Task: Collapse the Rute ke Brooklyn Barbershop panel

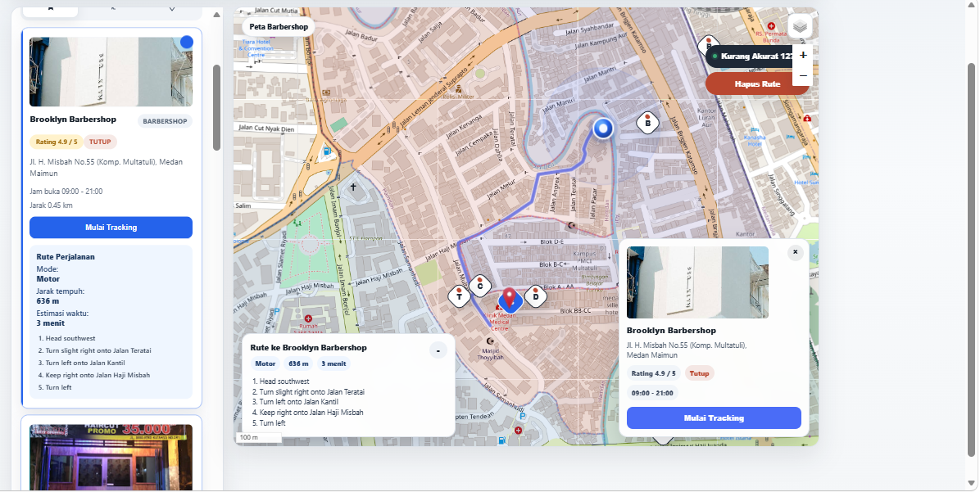Action: (x=438, y=350)
